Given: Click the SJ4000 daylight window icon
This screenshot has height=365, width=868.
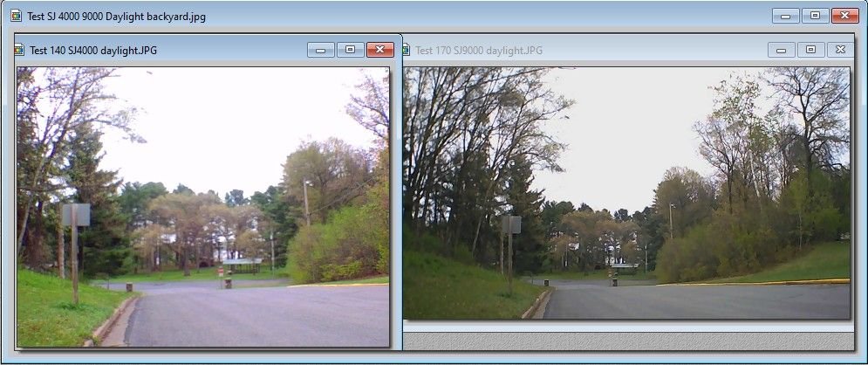Looking at the screenshot, I should click(19, 51).
